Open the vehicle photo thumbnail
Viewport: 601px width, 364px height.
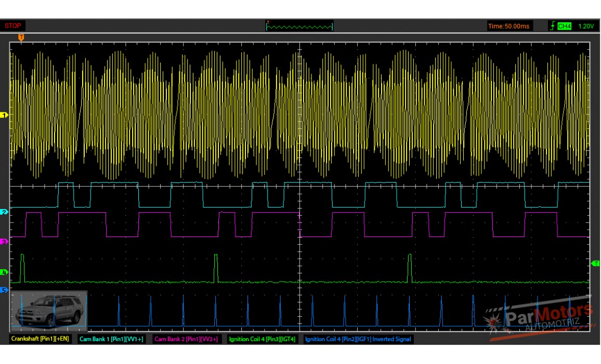49,310
